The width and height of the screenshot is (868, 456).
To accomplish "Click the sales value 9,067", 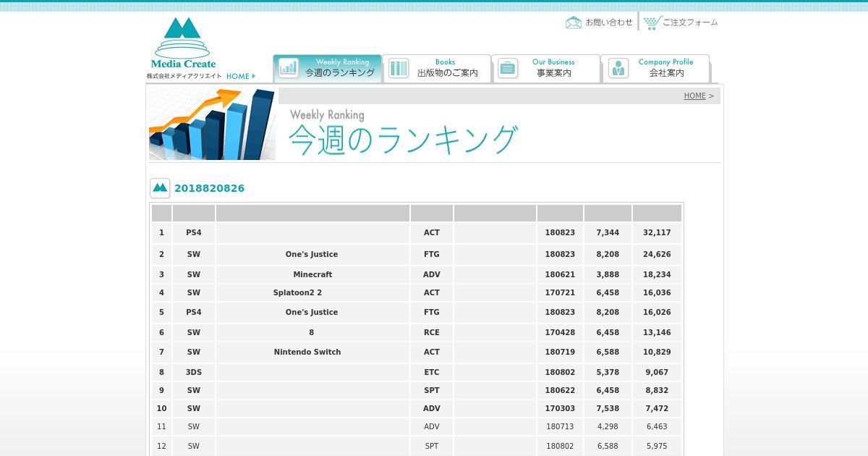I will (x=657, y=372).
